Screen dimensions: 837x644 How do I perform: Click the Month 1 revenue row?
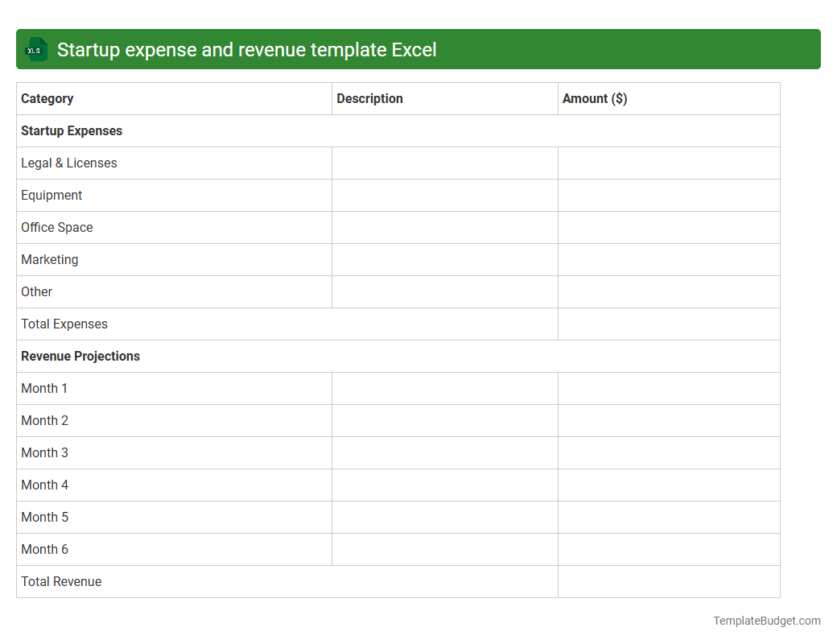(44, 388)
